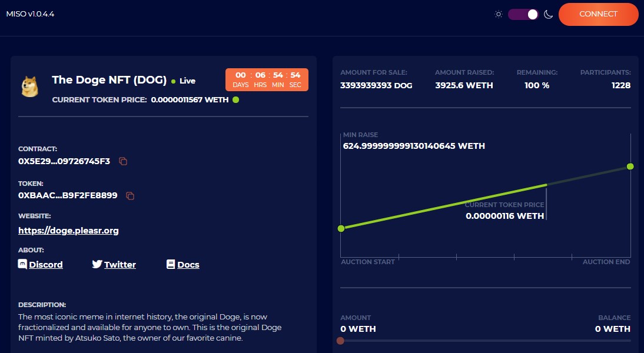
Task: Click the description paragraph about original Doge
Action: (150, 328)
